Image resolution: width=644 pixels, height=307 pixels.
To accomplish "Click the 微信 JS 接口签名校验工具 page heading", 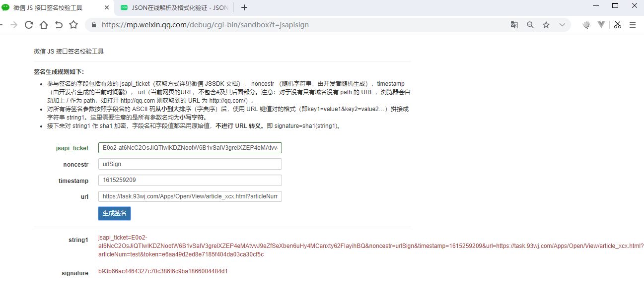I will pyautogui.click(x=69, y=51).
